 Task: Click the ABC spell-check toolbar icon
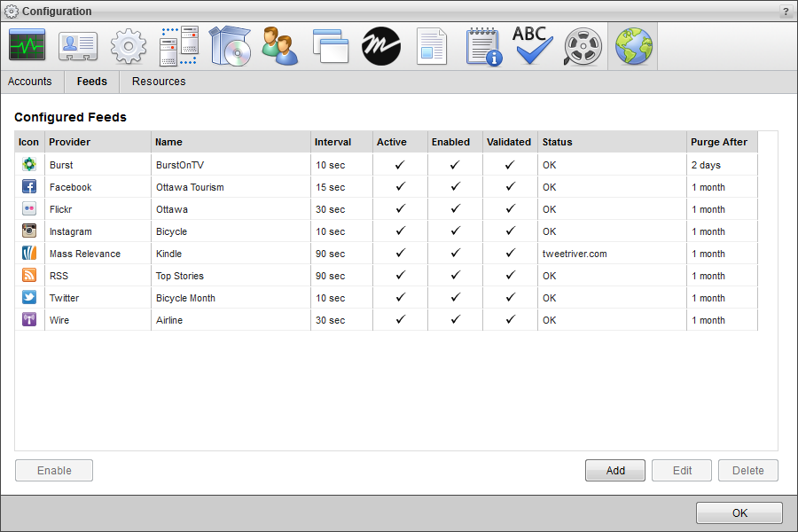[x=533, y=45]
